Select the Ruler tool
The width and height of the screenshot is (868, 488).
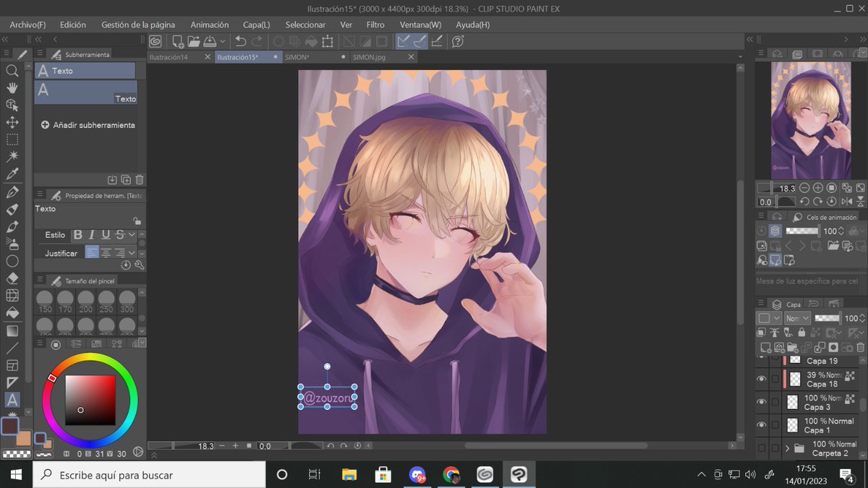12,382
